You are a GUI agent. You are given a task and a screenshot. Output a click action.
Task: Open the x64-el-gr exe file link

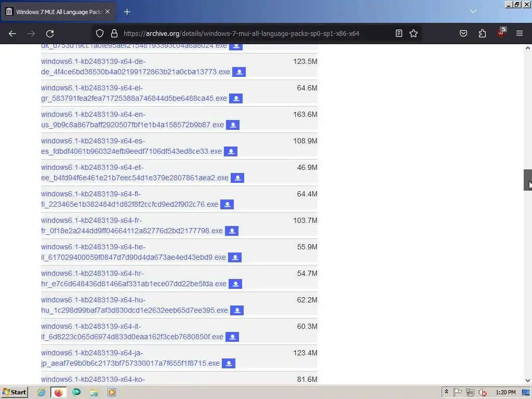coord(134,93)
